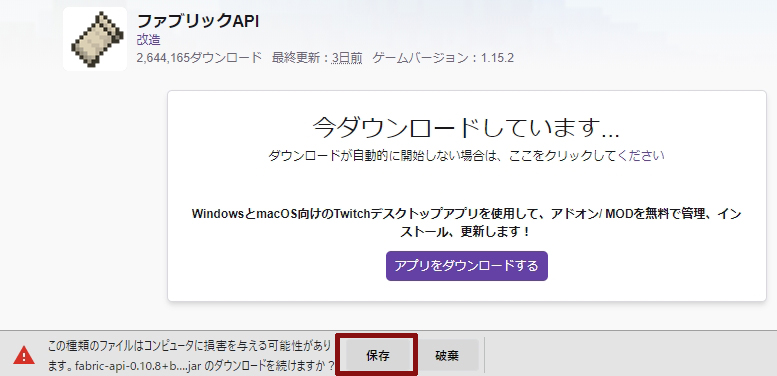Click the Twitch desktop app description text
The image size is (777, 376).
(466, 222)
